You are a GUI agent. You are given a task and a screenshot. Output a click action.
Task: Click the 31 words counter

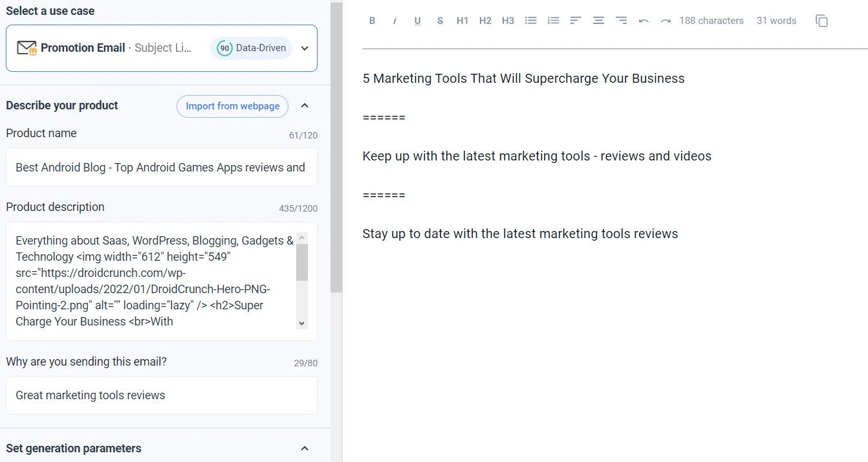point(777,21)
